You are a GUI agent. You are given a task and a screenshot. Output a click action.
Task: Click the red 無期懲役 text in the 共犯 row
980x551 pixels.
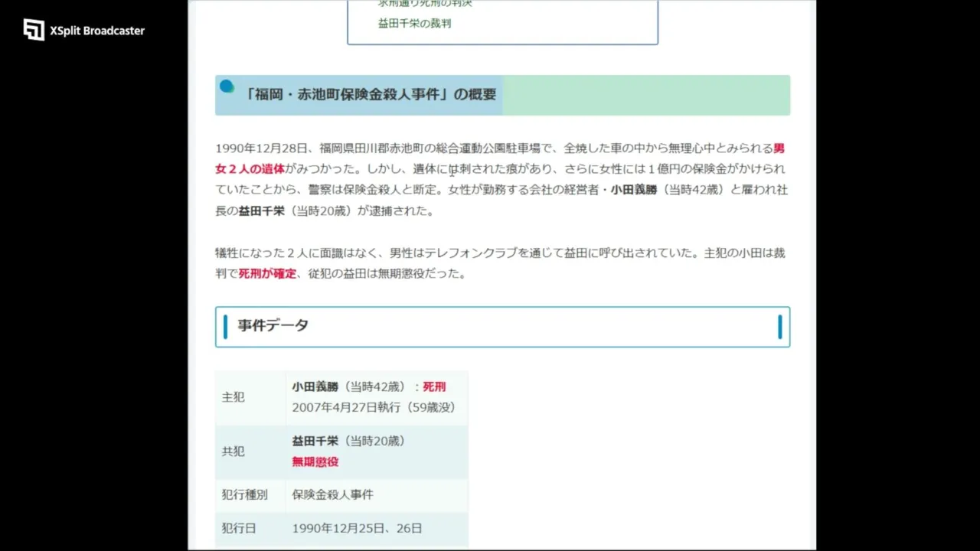tap(315, 462)
